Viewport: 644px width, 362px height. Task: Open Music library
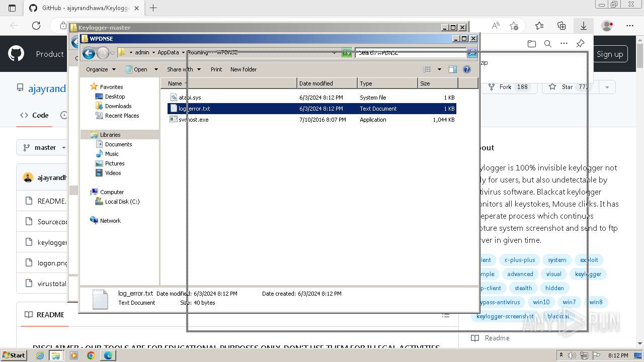tap(112, 154)
